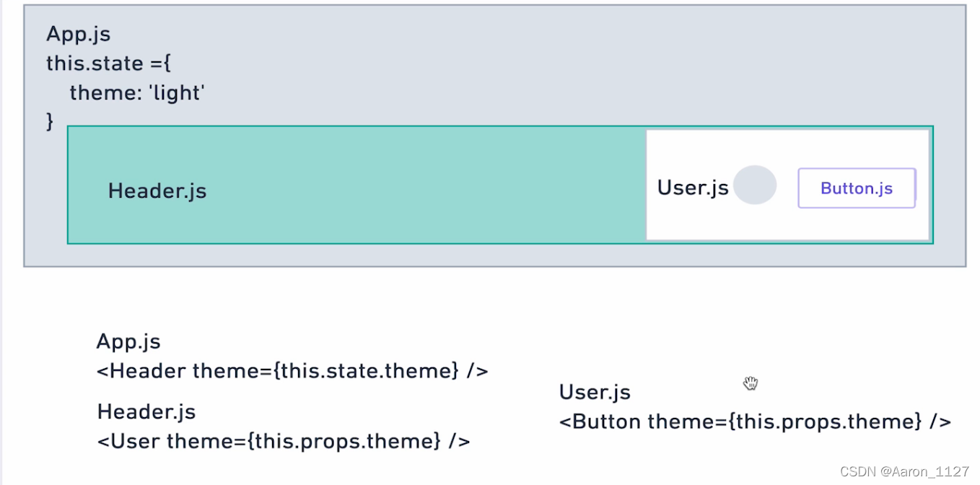Click the User.js label in white box
Screen dimensions: 980x485
tap(693, 188)
